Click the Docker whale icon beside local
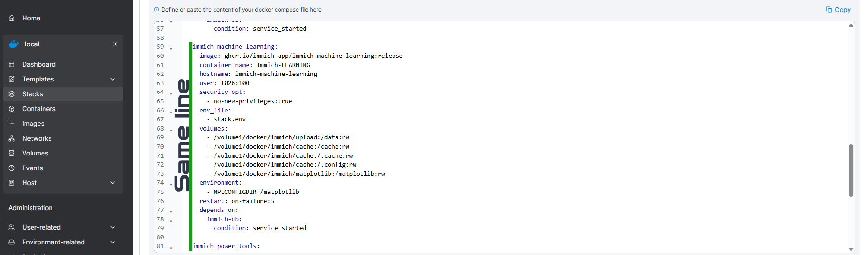The height and width of the screenshot is (255, 868). [x=14, y=44]
